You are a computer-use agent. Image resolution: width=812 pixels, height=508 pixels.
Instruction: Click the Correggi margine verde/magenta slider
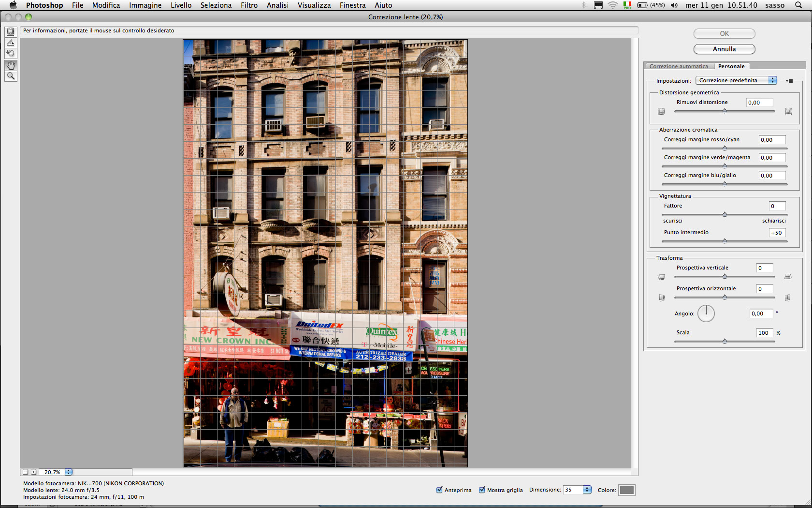pos(725,166)
